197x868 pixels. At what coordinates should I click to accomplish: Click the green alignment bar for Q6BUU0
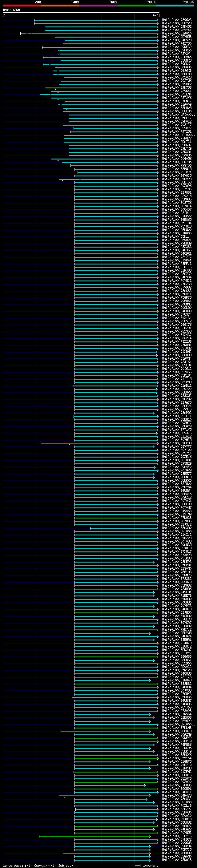point(107,853)
